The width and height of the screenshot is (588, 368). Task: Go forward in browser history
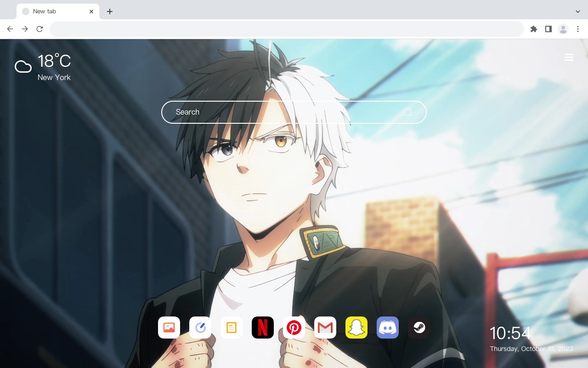point(25,29)
